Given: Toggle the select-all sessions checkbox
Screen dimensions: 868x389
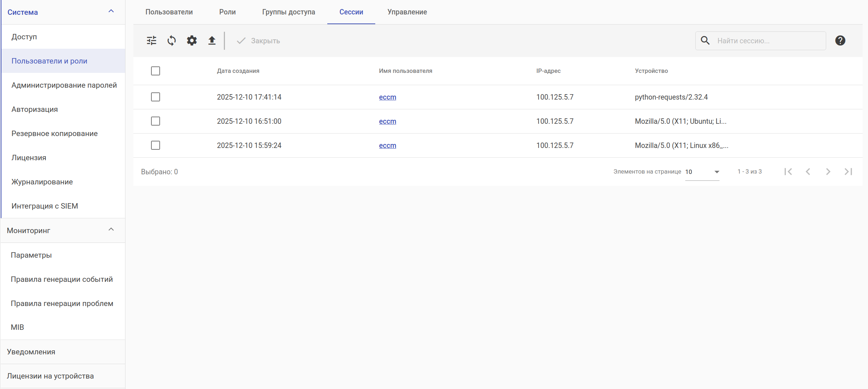Looking at the screenshot, I should point(155,71).
